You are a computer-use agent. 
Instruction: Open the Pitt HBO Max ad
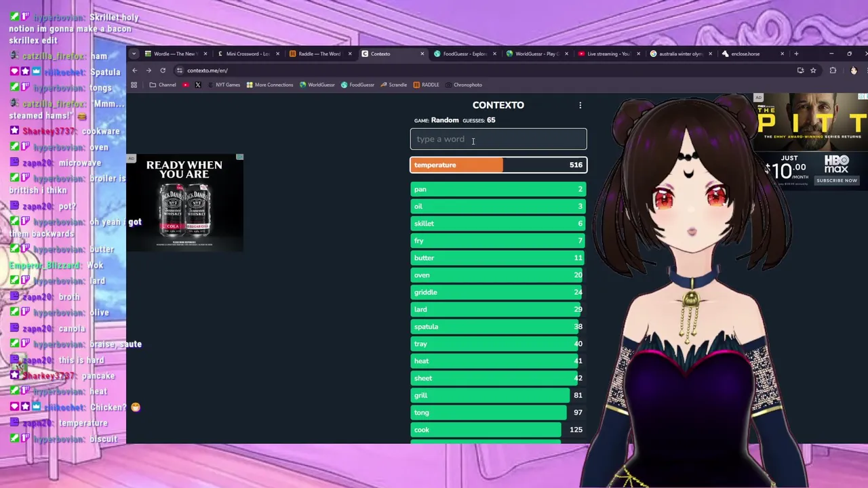[x=810, y=141]
